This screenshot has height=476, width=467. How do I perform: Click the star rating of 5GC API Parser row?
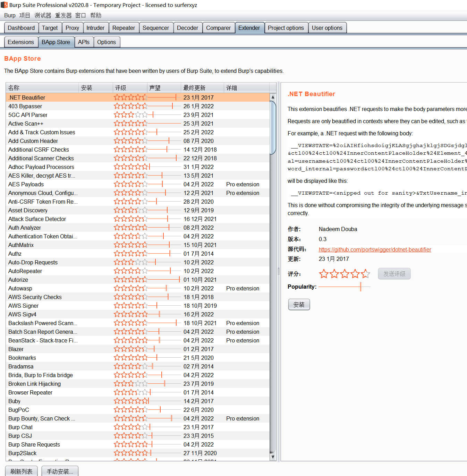point(131,115)
